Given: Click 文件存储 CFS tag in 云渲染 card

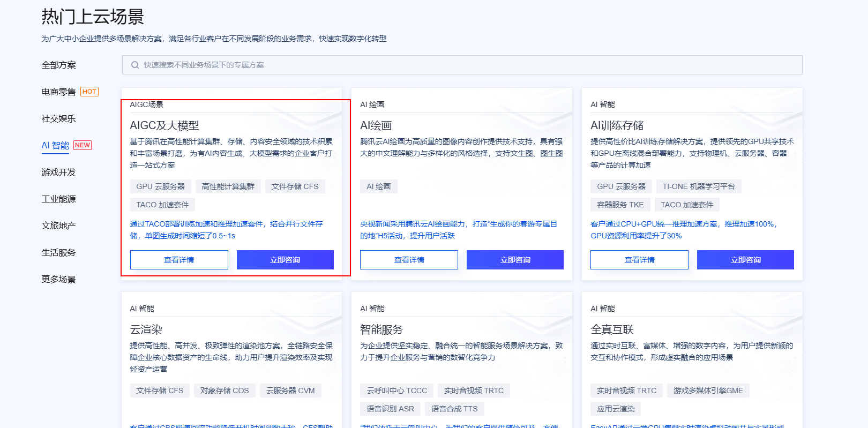Looking at the screenshot, I should (x=160, y=391).
